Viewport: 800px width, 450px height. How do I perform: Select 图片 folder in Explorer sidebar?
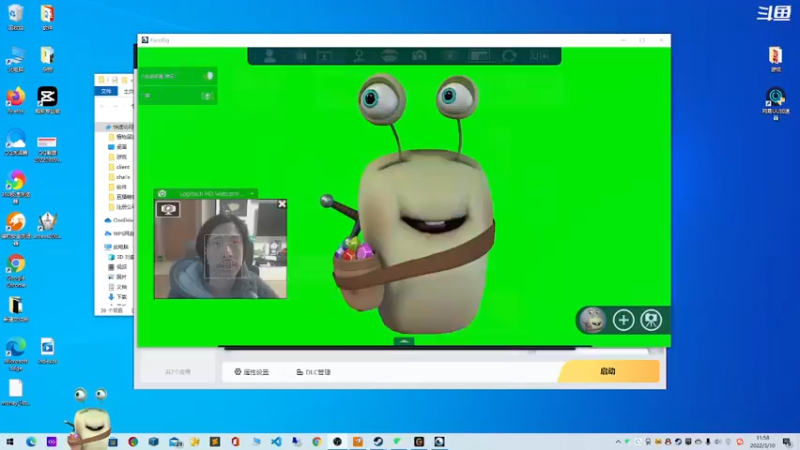coord(118,277)
